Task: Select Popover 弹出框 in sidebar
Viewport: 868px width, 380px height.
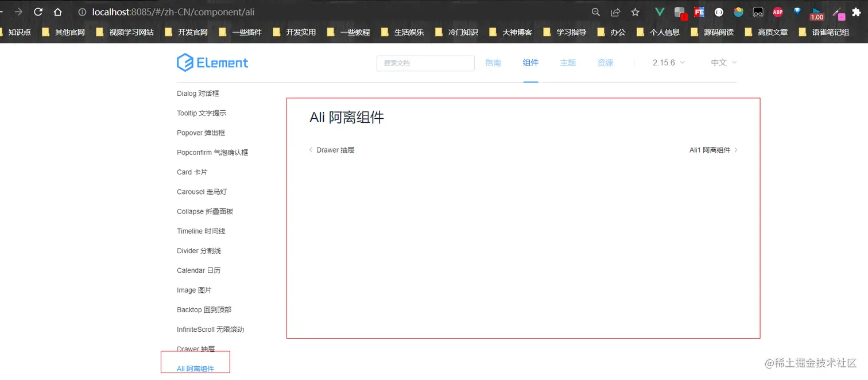Action: coord(201,133)
